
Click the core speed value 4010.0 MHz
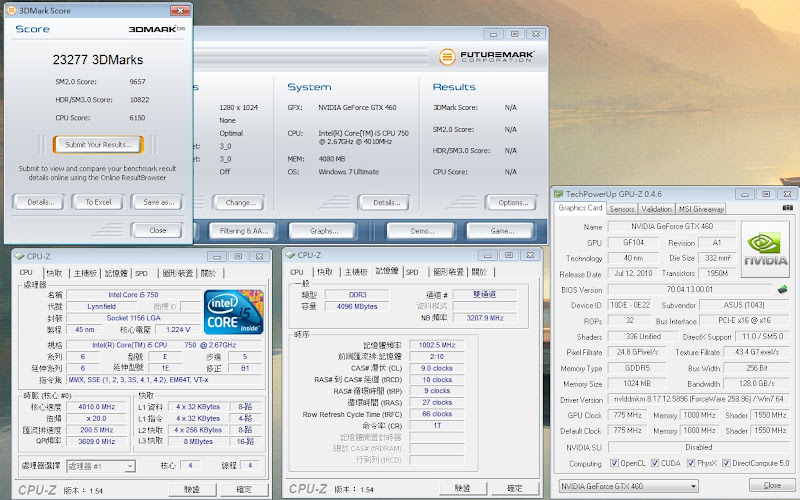click(97, 407)
